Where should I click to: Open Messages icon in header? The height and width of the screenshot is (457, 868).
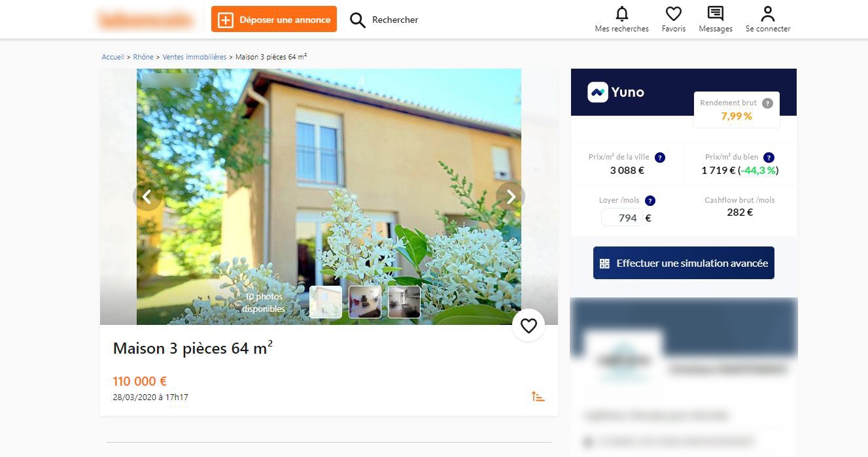(x=716, y=14)
